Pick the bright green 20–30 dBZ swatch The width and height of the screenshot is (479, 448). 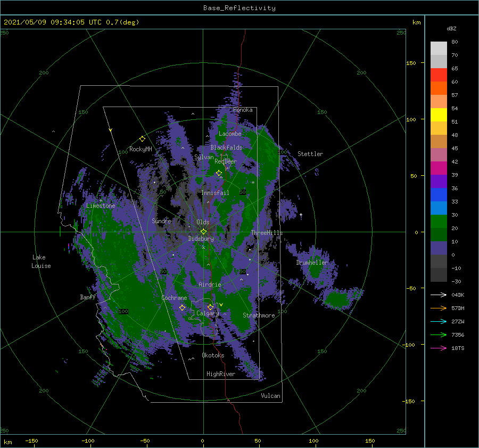pyautogui.click(x=439, y=222)
